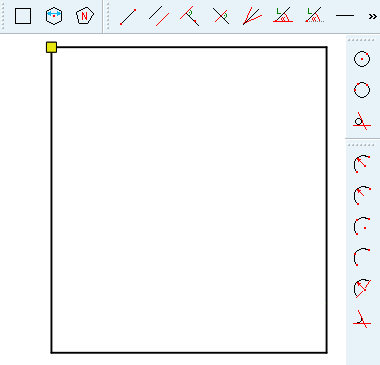Viewport: 380px width, 365px height.
Task: Pick the two-point line tool
Action: point(128,16)
